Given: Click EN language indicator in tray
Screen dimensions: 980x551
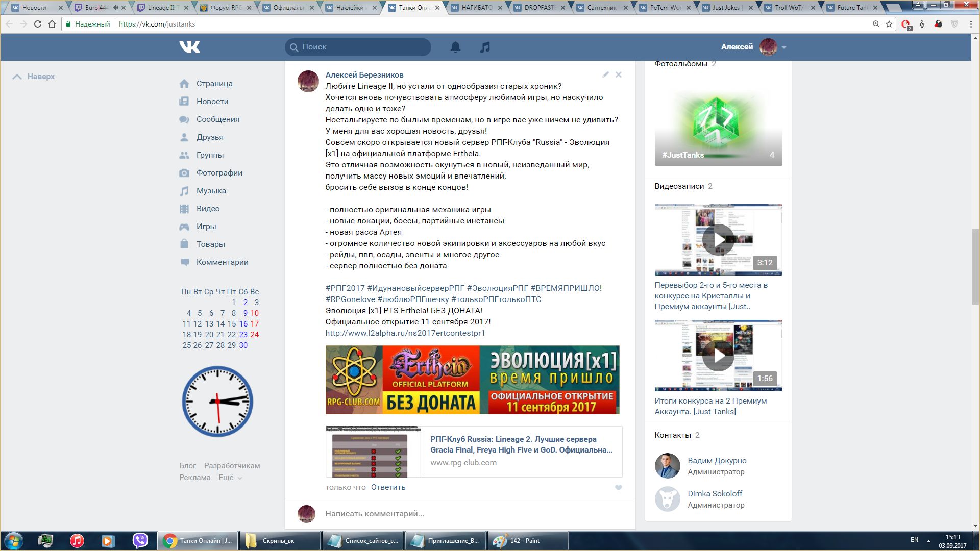Looking at the screenshot, I should pos(914,540).
